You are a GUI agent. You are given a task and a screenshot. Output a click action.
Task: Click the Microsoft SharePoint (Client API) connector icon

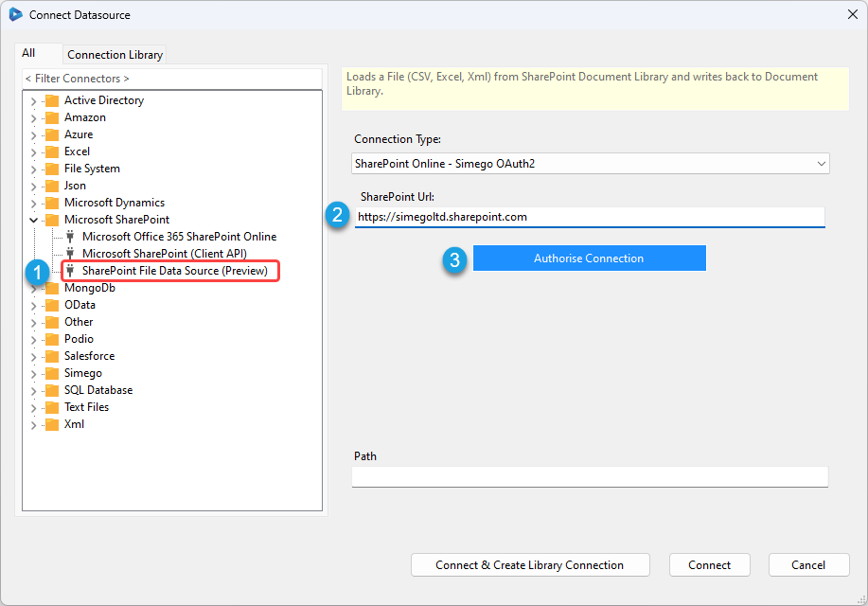coord(68,253)
